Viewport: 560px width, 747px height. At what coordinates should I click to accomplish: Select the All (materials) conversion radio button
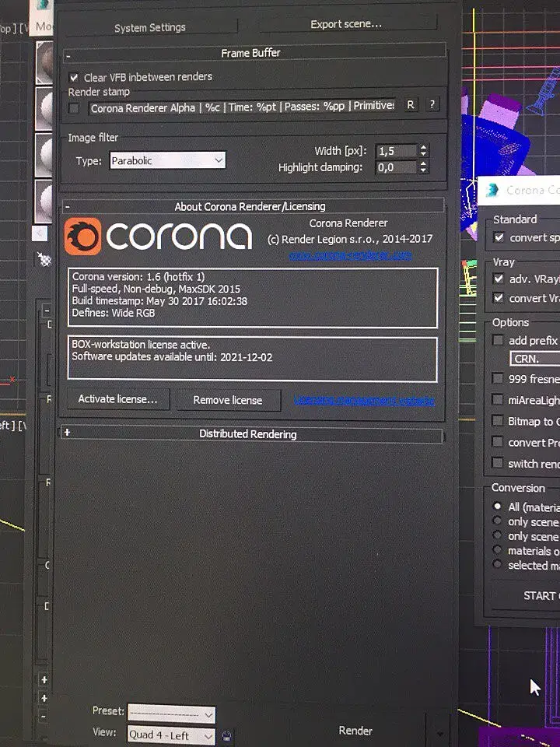pyautogui.click(x=498, y=507)
